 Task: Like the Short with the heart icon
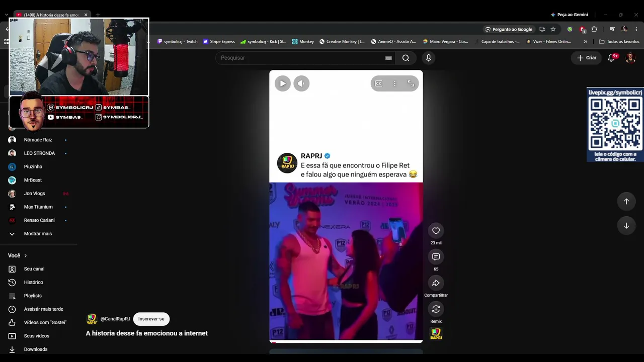tap(436, 231)
